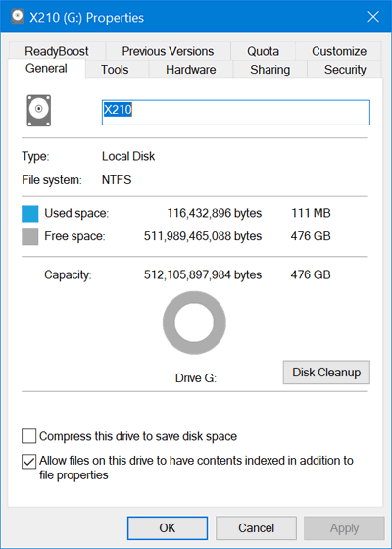Open the Previous Versions tab
This screenshot has width=392, height=549.
point(168,51)
